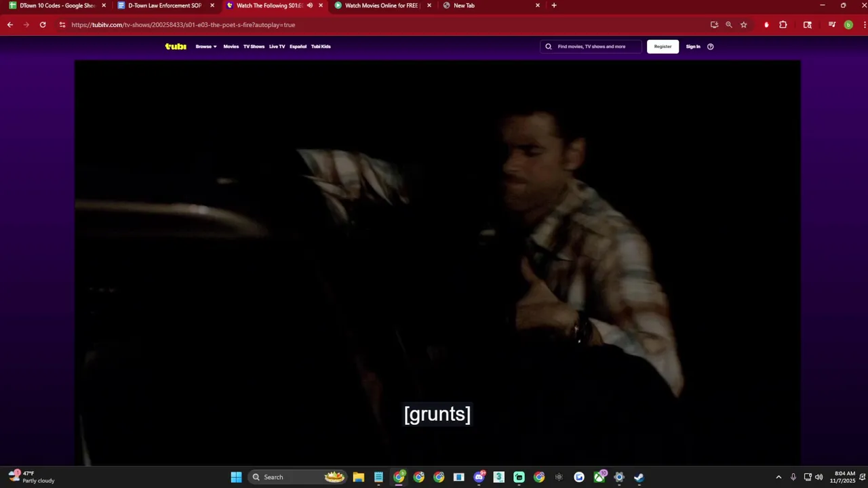The image size is (868, 488).
Task: Switch to DTown 10 Codes Google Sheets tab
Action: tap(56, 5)
